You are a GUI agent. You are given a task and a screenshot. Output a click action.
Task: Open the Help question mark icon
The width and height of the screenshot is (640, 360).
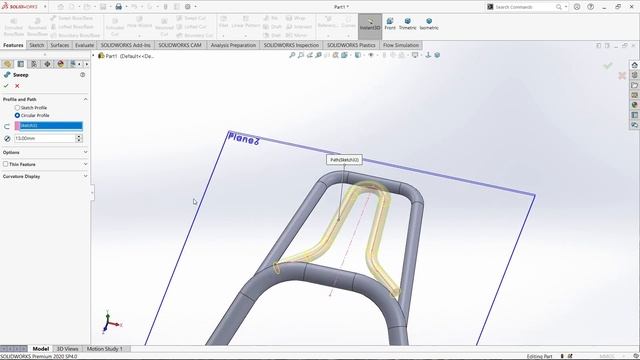click(591, 7)
